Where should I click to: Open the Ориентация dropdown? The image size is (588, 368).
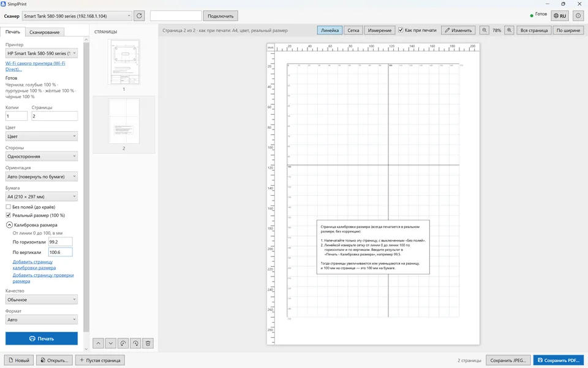tap(42, 177)
